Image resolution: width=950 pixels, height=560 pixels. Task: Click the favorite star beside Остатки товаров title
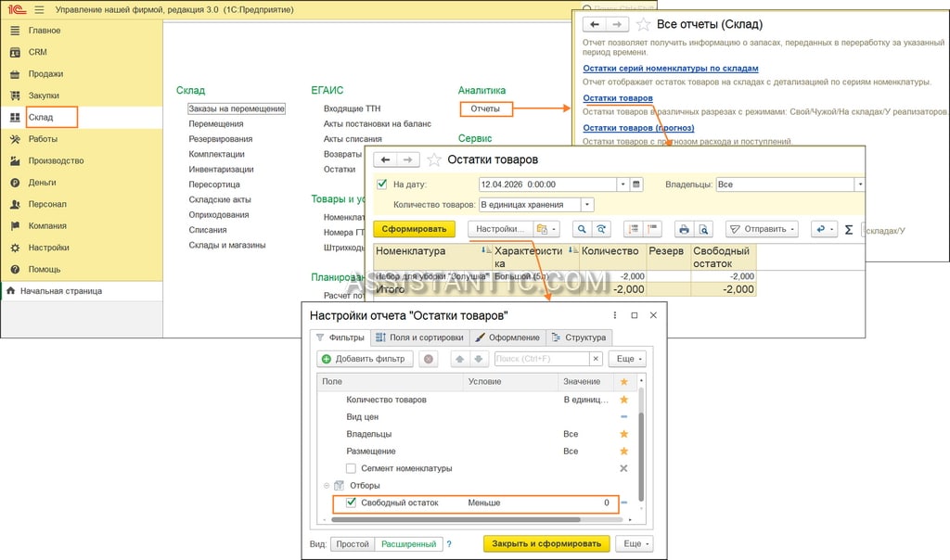(x=434, y=159)
